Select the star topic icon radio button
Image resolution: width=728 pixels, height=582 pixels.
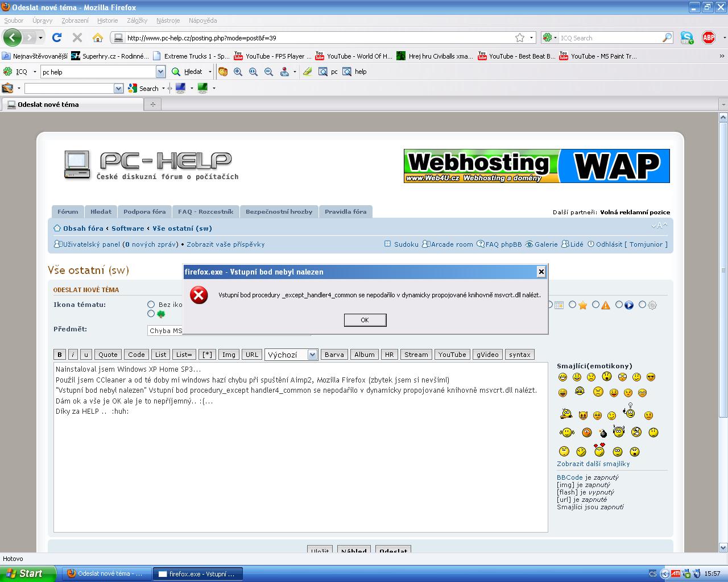(573, 305)
